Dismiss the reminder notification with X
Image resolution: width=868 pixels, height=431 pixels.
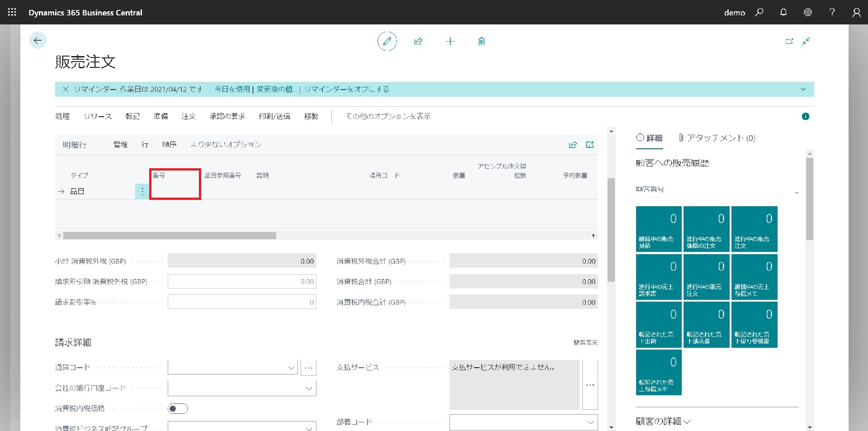(x=66, y=89)
